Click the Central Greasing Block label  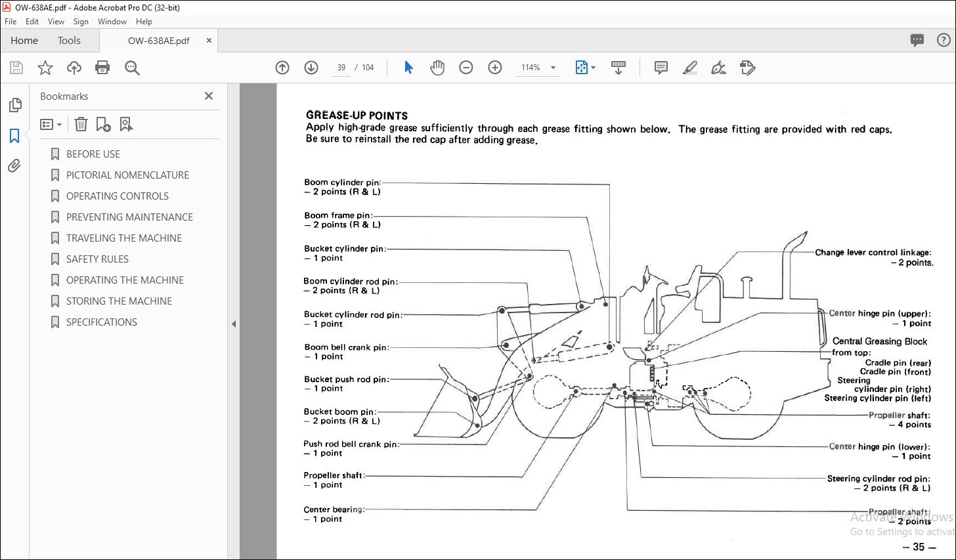point(880,341)
